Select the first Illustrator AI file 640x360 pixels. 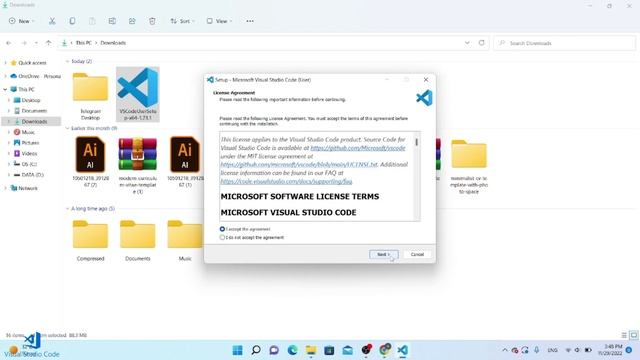tap(90, 162)
